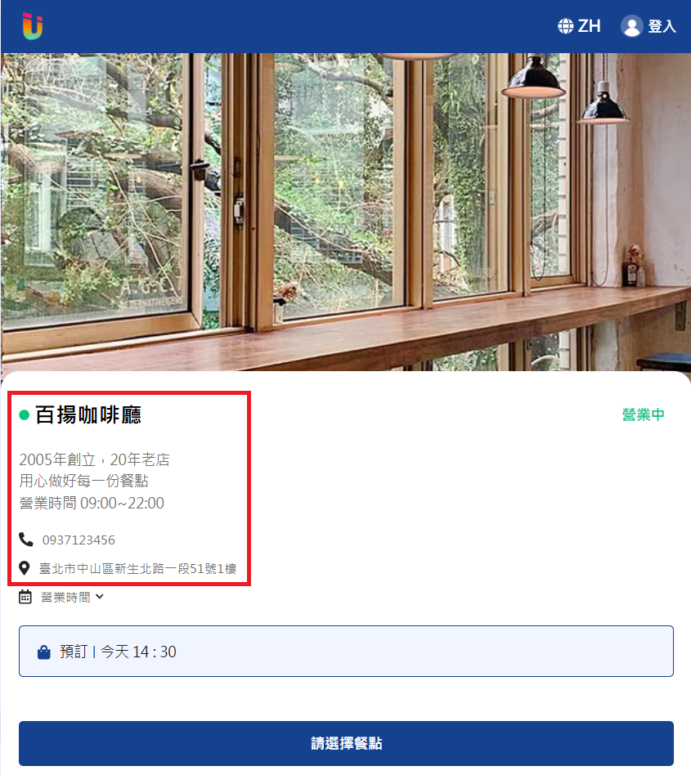Click the calendar icon beside 營業時間

25,597
